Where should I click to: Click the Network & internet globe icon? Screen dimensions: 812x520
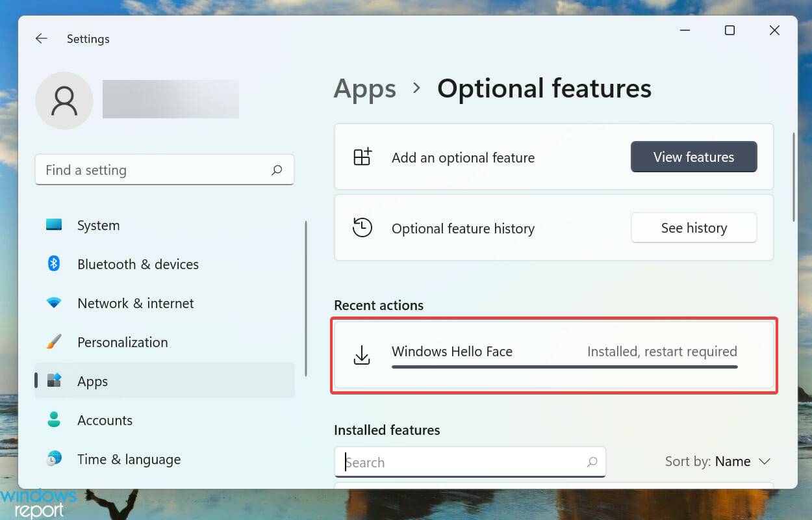tap(53, 303)
